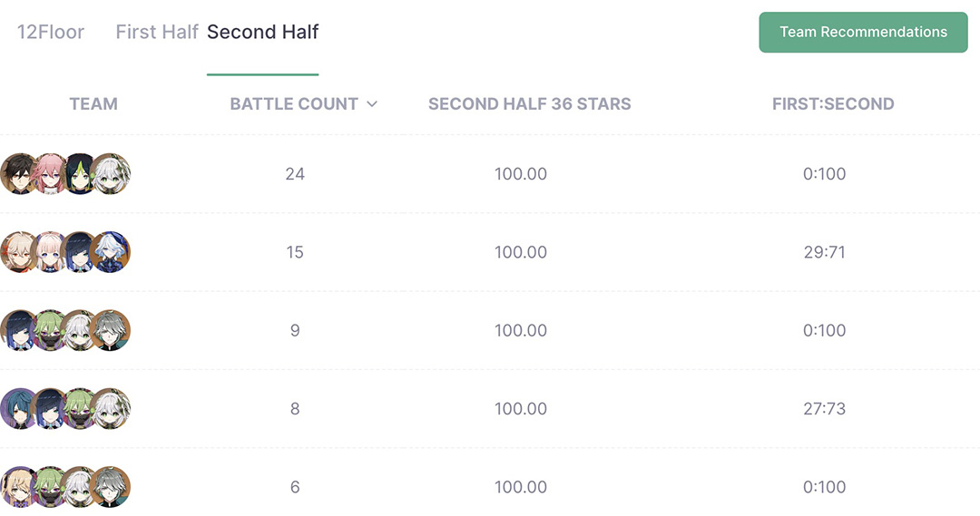
Task: Click the pink-haired Yae Miko avatar in the first team
Action: pyautogui.click(x=51, y=173)
